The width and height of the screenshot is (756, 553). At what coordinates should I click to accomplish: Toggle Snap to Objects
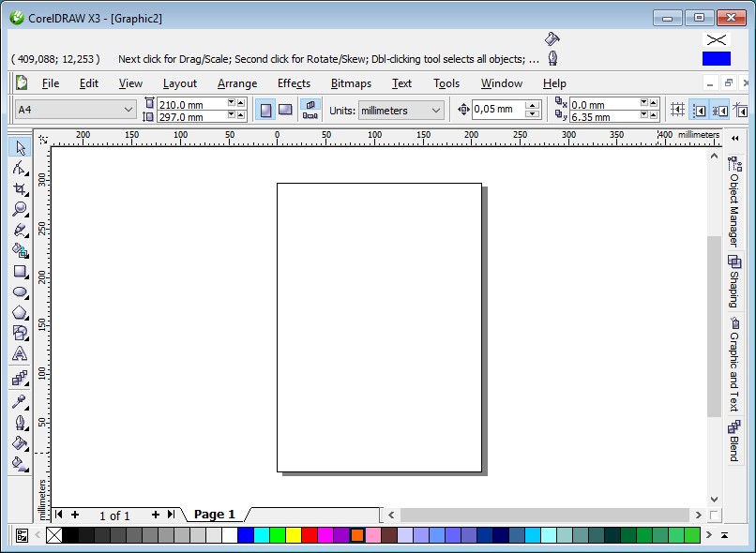(719, 111)
